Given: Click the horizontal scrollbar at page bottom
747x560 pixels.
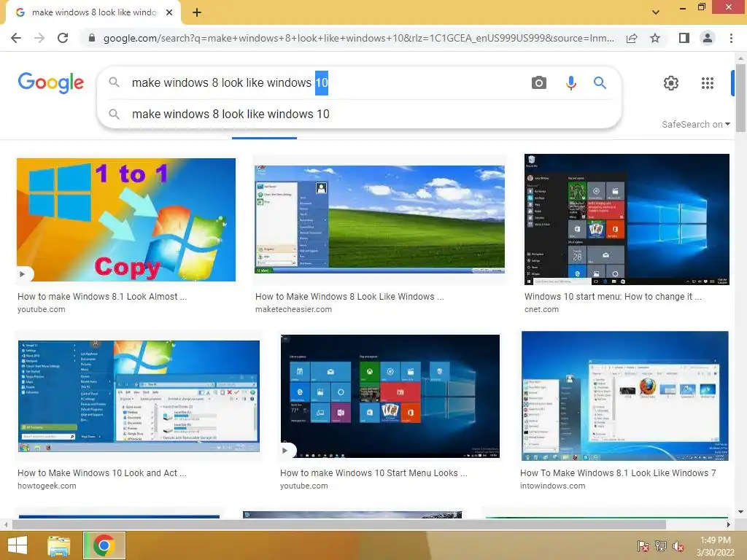Looking at the screenshot, I should click(x=338, y=524).
